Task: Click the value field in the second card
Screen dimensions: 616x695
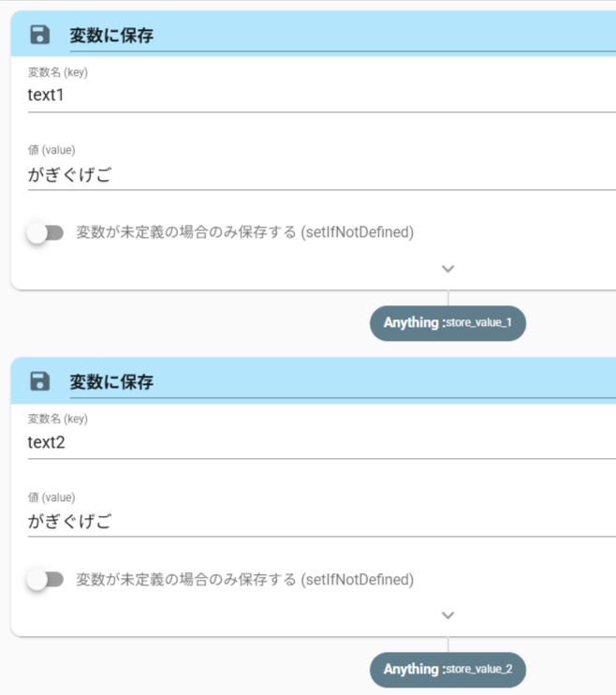Action: 318,521
